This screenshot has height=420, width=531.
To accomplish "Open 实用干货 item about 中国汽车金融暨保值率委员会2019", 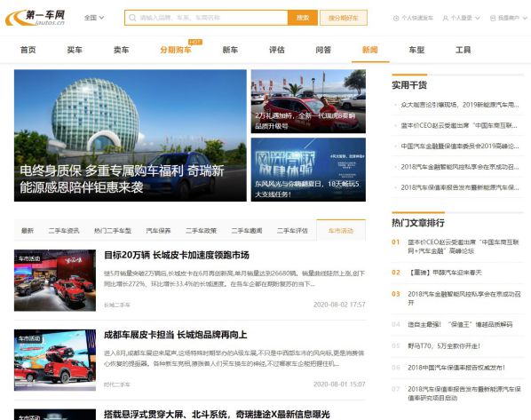I will click(x=460, y=147).
